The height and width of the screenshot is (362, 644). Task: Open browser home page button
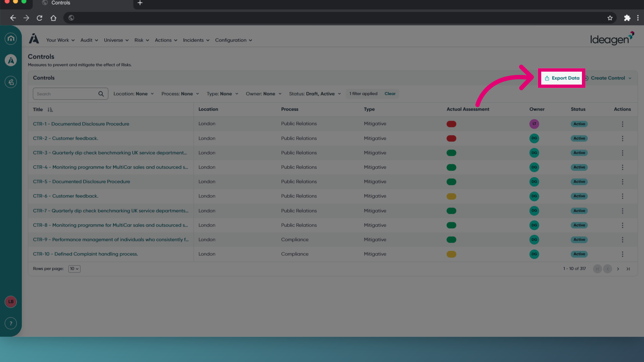(53, 18)
